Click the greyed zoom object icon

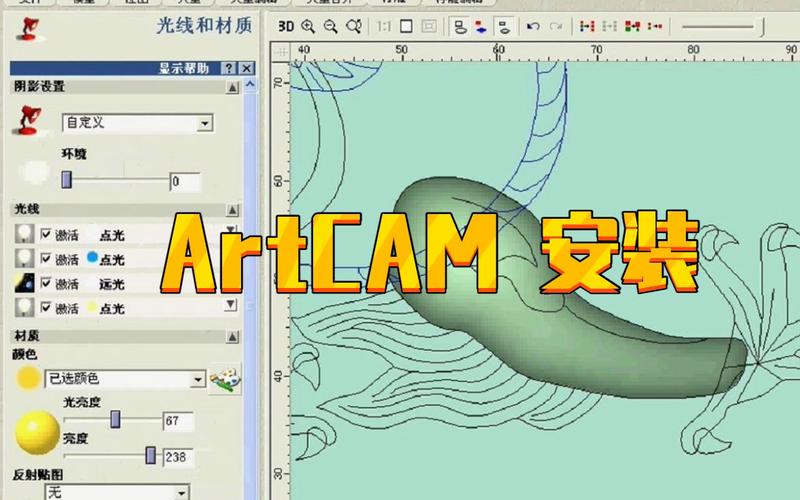[429, 26]
